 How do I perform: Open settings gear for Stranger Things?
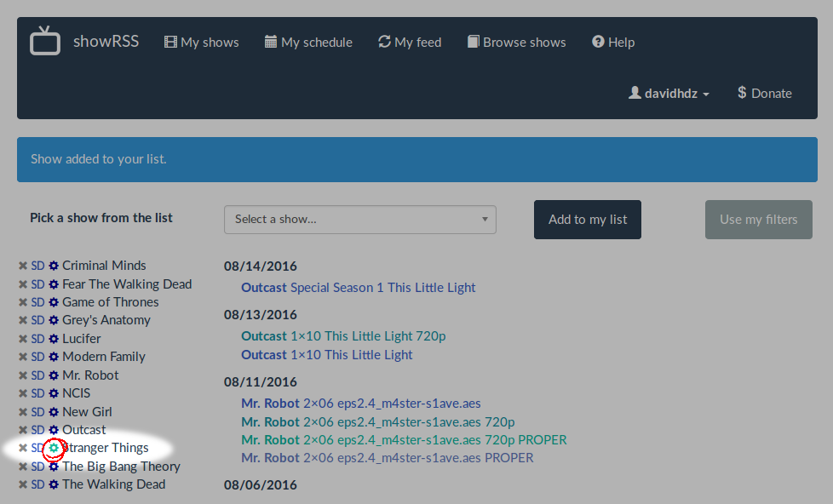[x=54, y=448]
